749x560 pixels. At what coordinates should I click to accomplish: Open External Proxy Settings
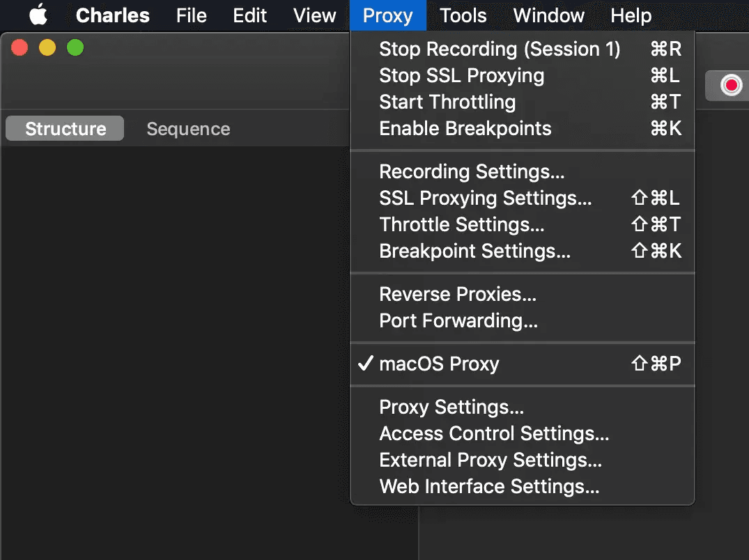pyautogui.click(x=491, y=460)
